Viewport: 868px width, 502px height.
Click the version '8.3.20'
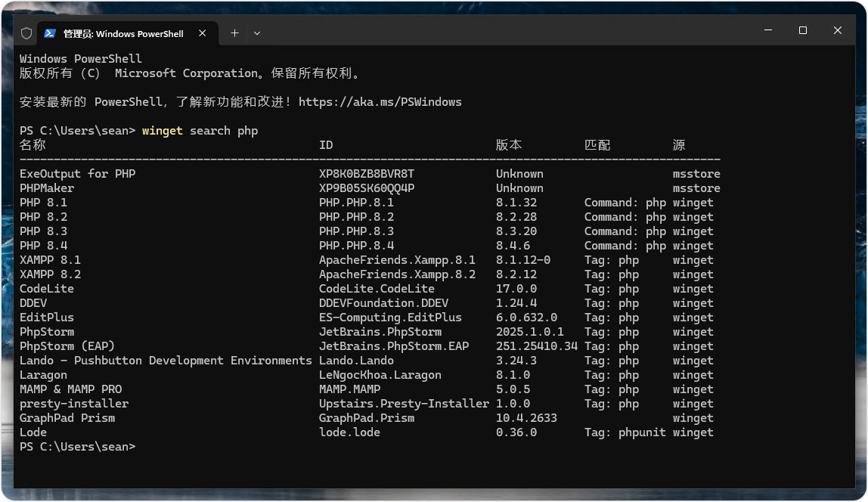[516, 231]
